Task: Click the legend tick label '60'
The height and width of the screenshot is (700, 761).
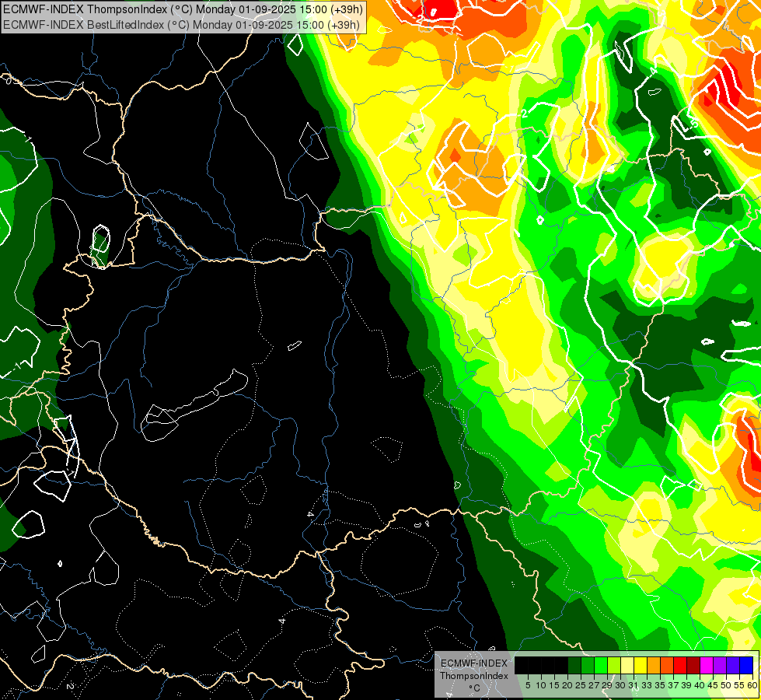Action: tap(752, 685)
